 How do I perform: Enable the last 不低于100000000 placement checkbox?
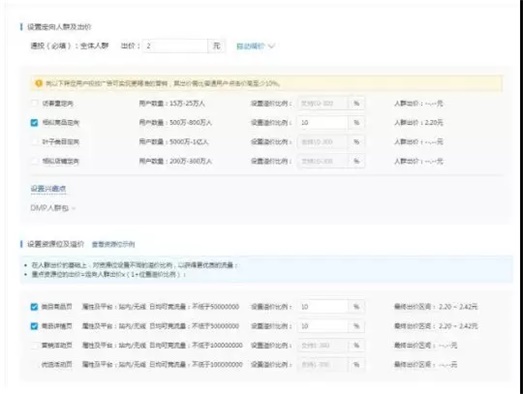(34, 364)
